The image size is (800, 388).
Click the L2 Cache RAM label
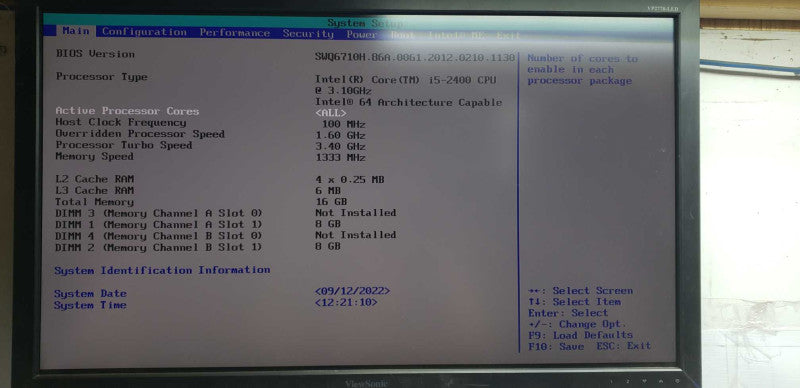coord(94,179)
